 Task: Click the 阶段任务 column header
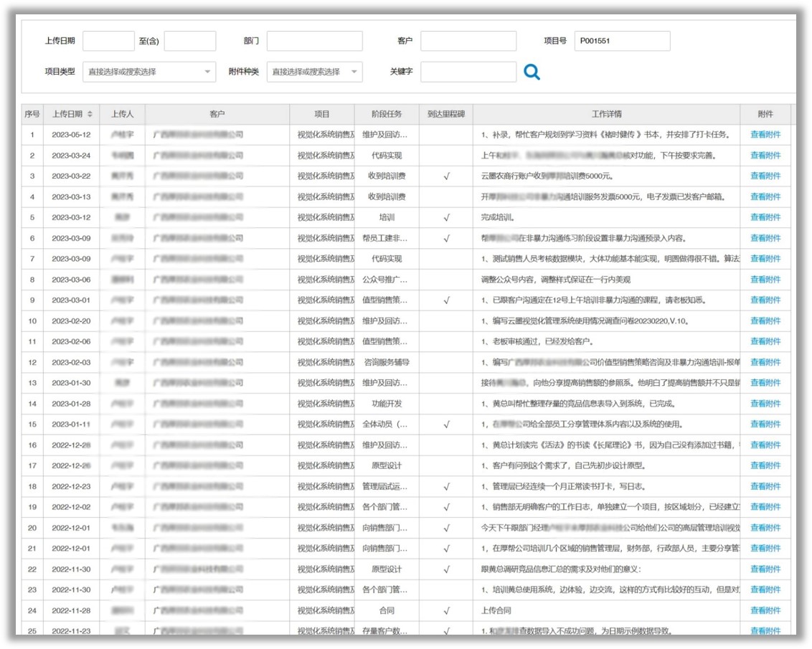point(387,114)
